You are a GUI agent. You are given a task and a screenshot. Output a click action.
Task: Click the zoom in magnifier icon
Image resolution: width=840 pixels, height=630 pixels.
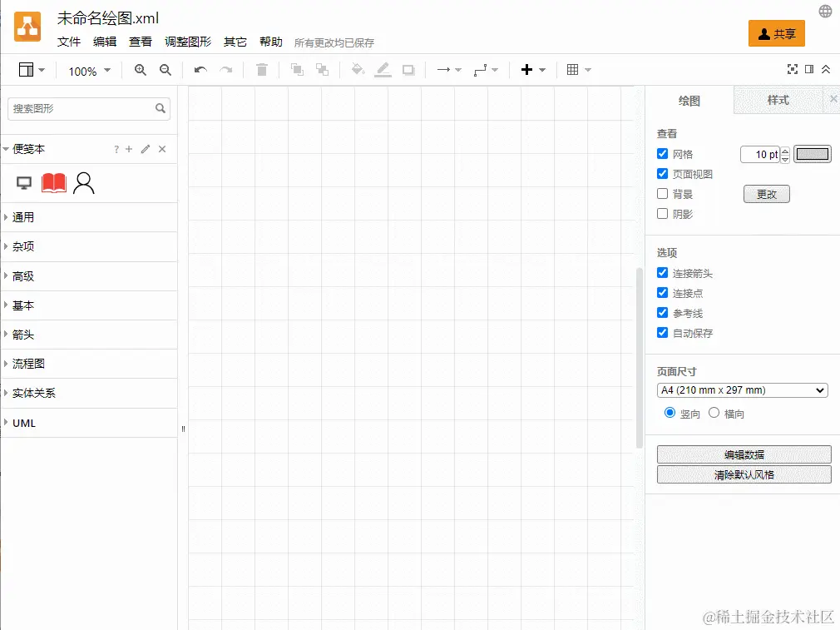(x=141, y=70)
